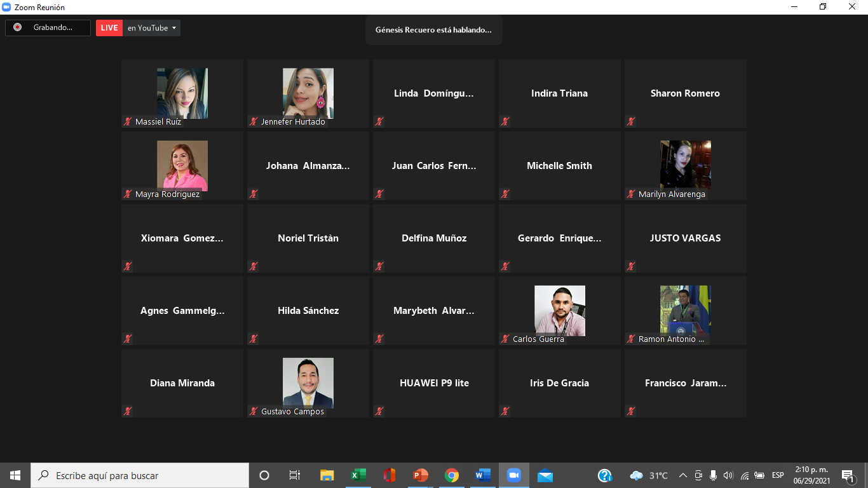This screenshot has height=488, width=868.
Task: Select Carlos Guerra's profile photo
Action: (560, 310)
